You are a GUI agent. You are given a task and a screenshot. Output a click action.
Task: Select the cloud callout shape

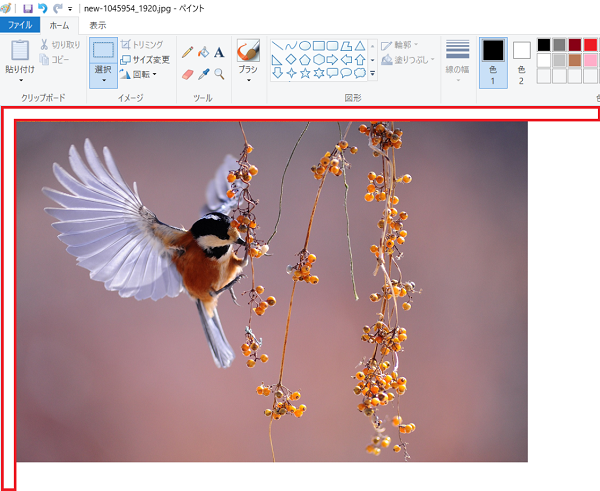360,73
